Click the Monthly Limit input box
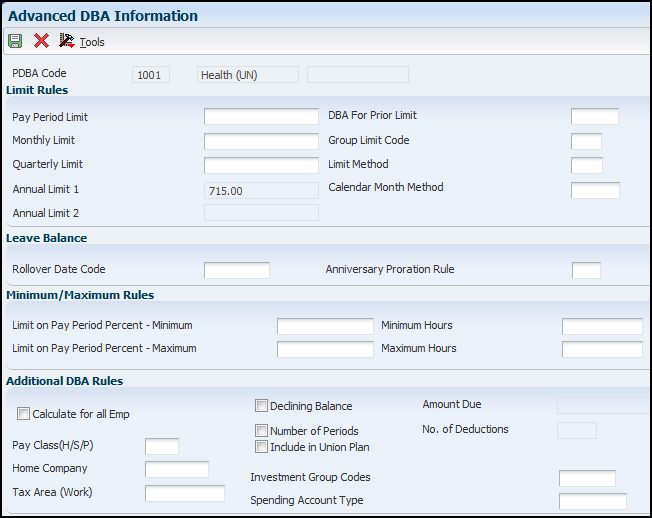Viewport: 652px width, 518px height. click(x=261, y=141)
